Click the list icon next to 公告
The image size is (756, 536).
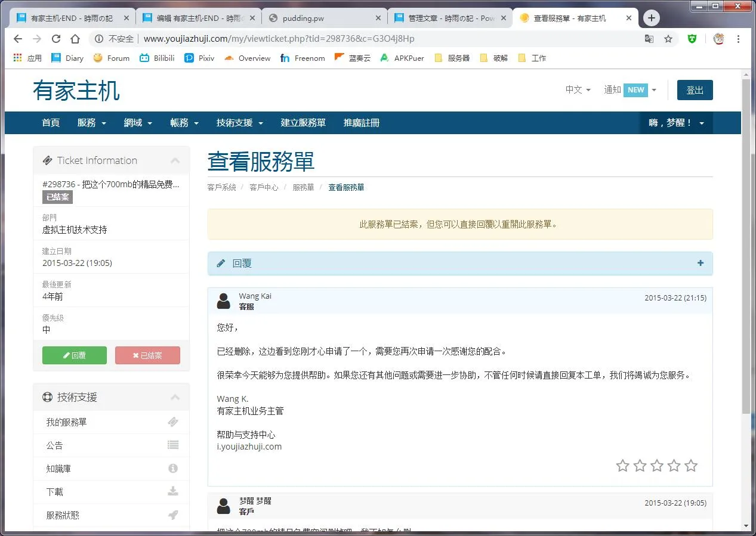pyautogui.click(x=173, y=445)
